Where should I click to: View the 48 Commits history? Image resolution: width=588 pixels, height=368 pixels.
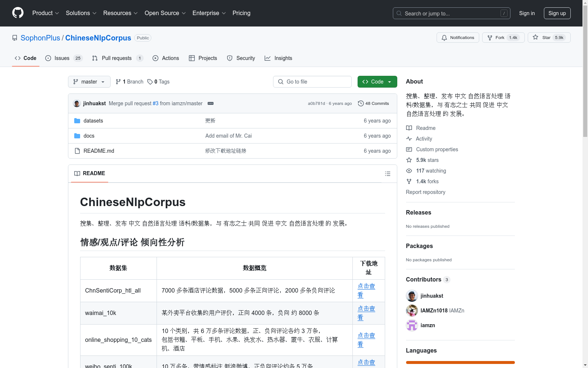tap(373, 103)
